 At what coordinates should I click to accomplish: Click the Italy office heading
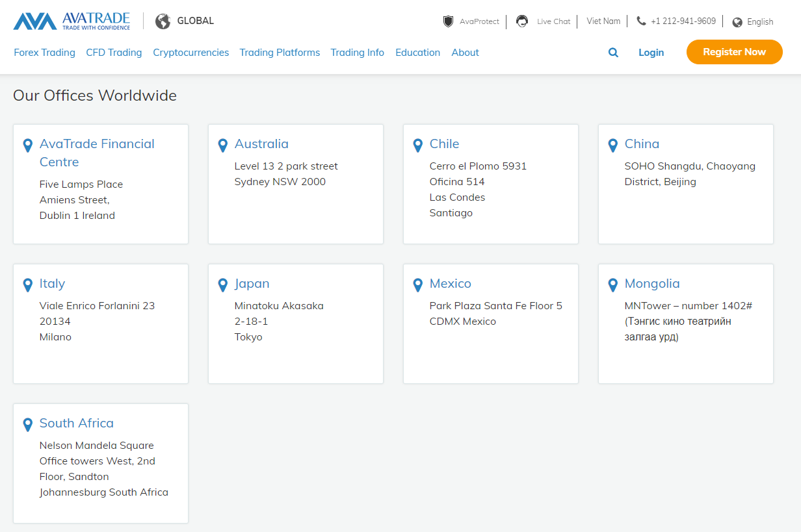click(52, 283)
